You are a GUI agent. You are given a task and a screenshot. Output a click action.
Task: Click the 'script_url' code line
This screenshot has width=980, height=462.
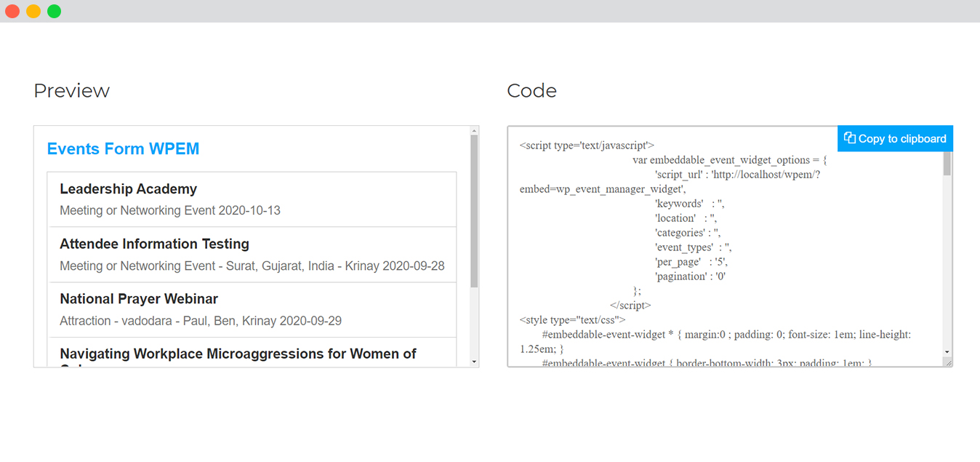coord(737,175)
